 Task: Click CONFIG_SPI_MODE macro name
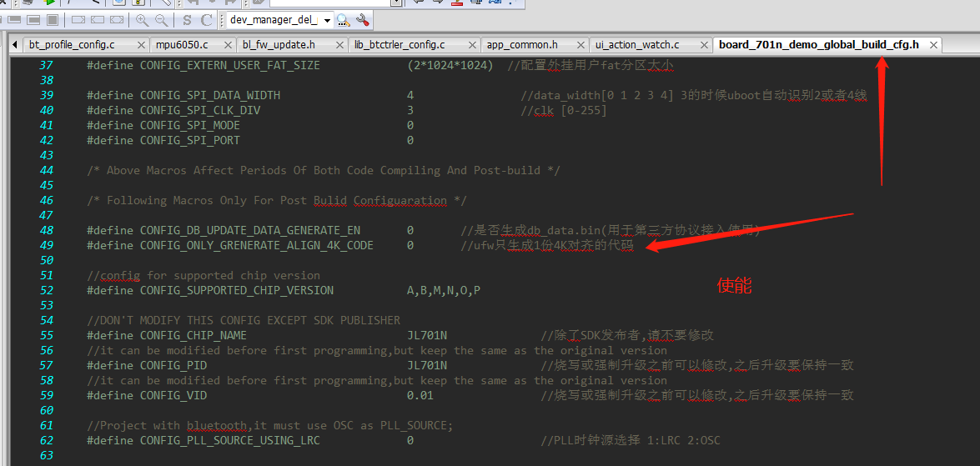tap(190, 126)
